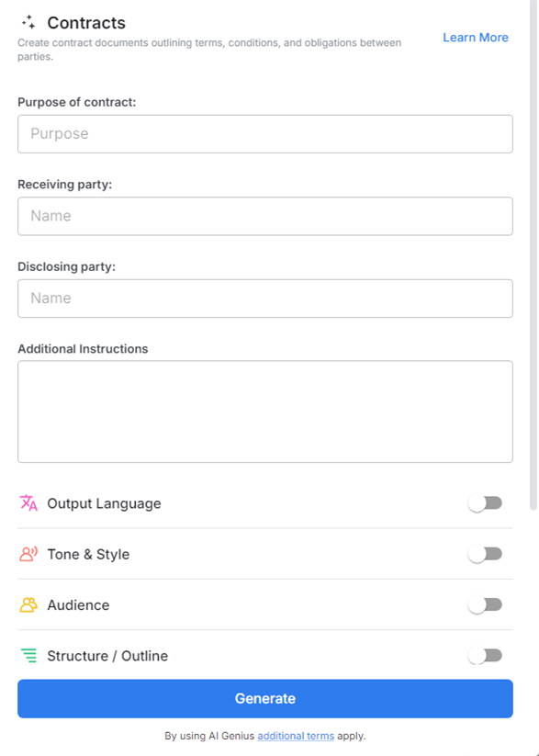This screenshot has height=756, width=539.
Task: Enable the Audience toggle switch
Action: point(485,604)
